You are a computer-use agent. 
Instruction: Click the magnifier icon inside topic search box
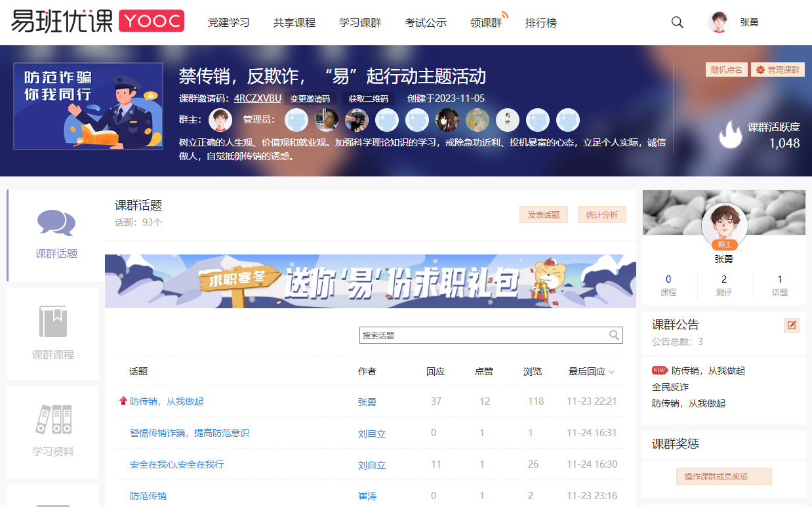tap(614, 335)
